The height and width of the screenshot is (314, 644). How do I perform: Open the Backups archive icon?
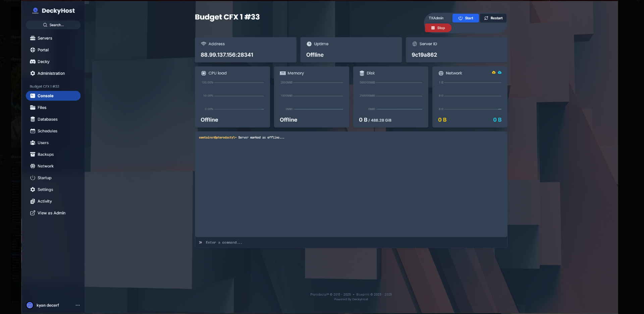pos(33,155)
